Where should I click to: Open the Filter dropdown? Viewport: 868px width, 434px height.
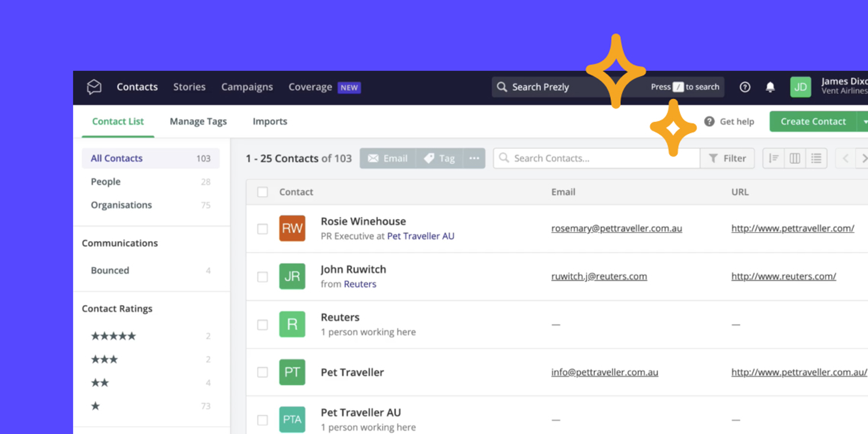(728, 158)
